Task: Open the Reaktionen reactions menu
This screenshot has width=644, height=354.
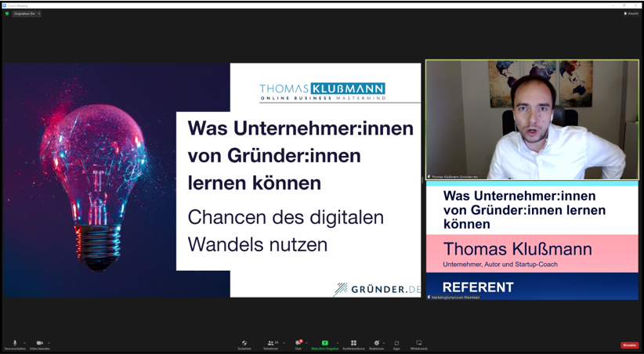Action: point(376,345)
